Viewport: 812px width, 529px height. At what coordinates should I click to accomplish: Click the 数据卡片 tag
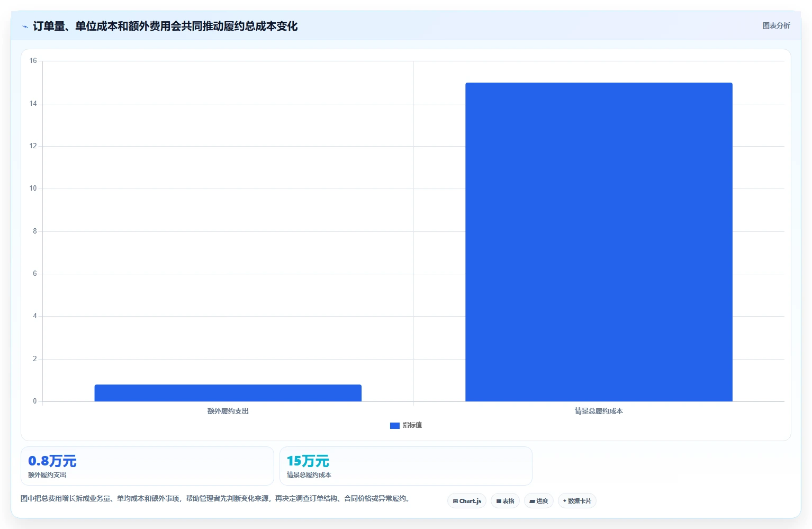click(577, 501)
